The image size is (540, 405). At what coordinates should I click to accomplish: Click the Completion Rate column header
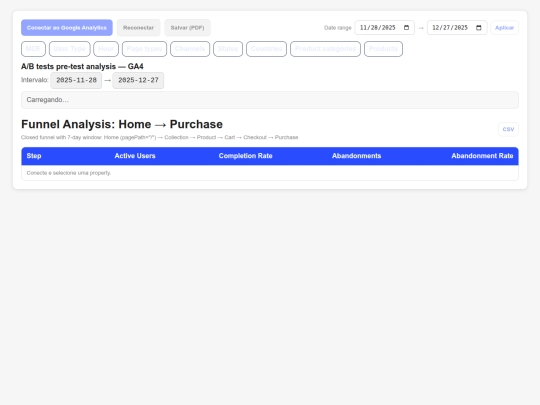click(x=246, y=156)
